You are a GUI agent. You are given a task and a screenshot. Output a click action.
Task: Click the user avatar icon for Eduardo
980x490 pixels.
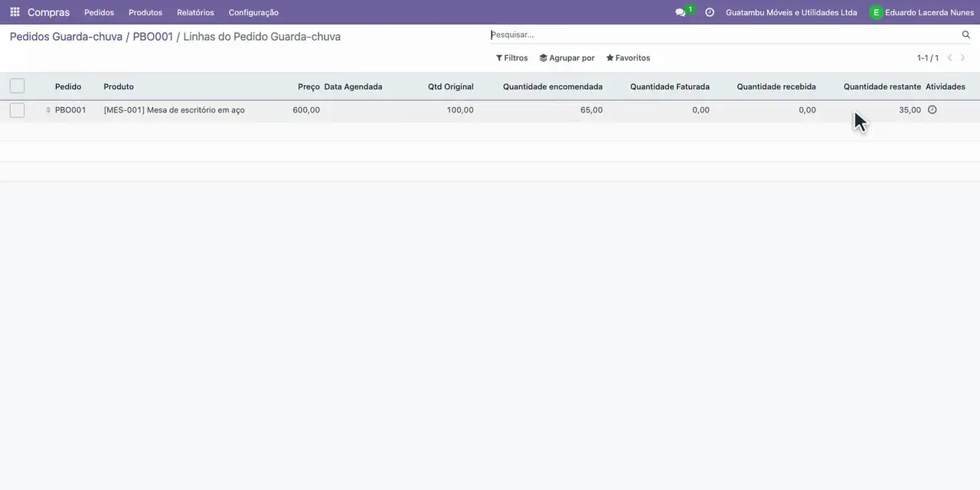[876, 12]
